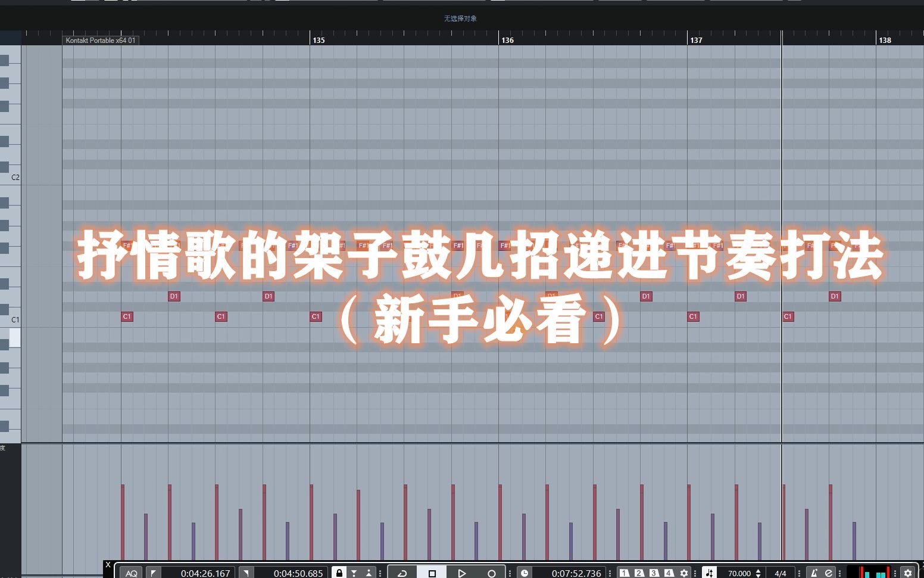Click bar 138 on the ruler
Viewport: 924px width, 578px height.
coord(885,41)
